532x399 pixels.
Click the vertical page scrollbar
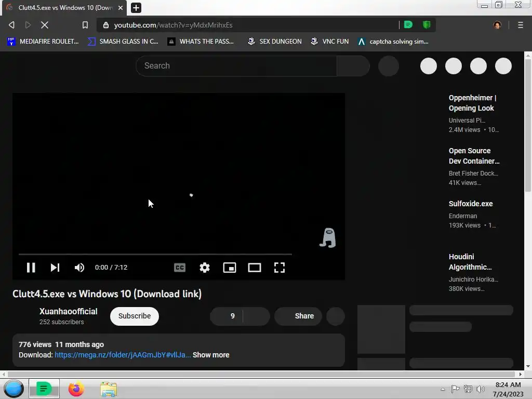(x=528, y=126)
